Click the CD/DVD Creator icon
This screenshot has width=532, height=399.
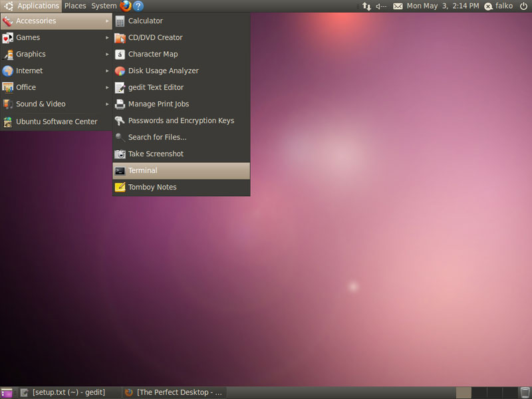point(120,38)
